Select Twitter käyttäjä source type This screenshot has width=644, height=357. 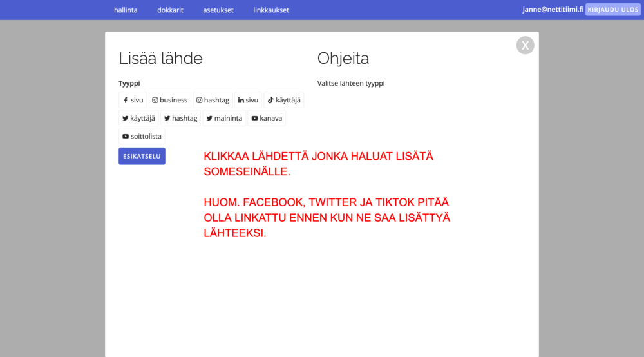click(x=138, y=118)
